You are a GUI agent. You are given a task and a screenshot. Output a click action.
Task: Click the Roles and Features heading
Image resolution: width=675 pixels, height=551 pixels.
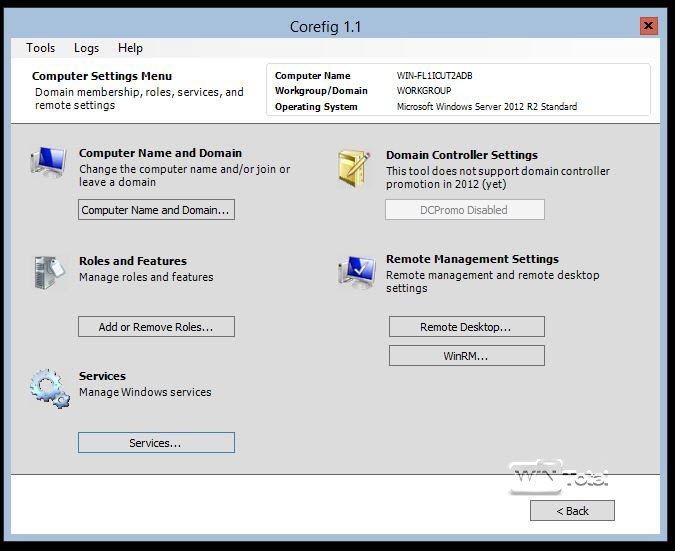[133, 261]
